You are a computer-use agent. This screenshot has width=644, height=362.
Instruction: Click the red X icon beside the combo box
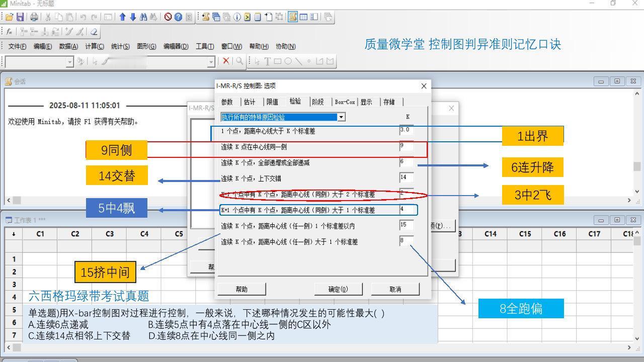tap(226, 61)
